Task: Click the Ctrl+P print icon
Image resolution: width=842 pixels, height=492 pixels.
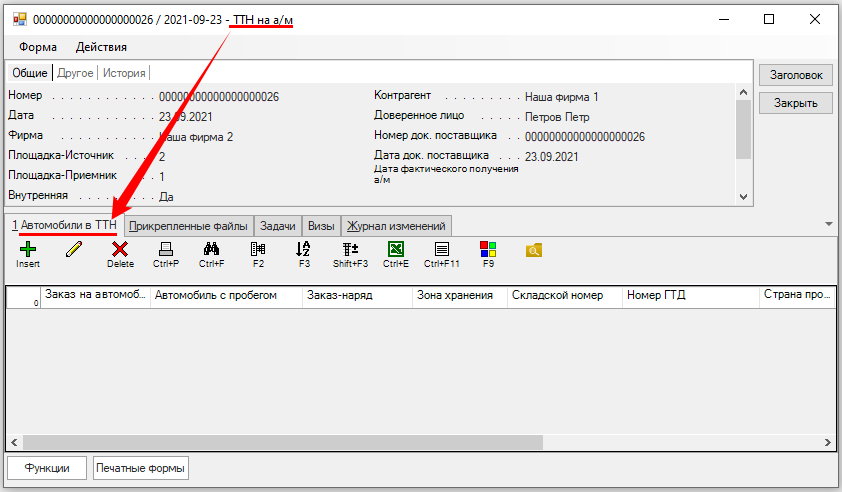Action: [166, 250]
